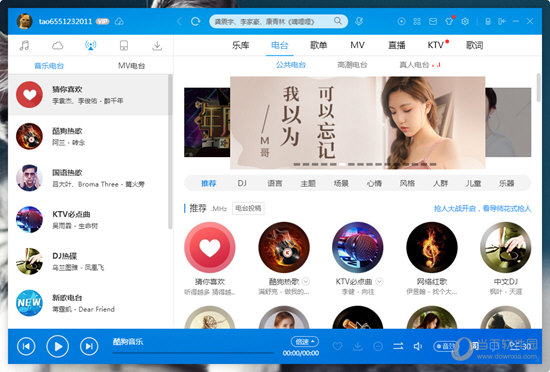The height and width of the screenshot is (372, 550).
Task: Switch to the KTV tab
Action: tap(435, 45)
